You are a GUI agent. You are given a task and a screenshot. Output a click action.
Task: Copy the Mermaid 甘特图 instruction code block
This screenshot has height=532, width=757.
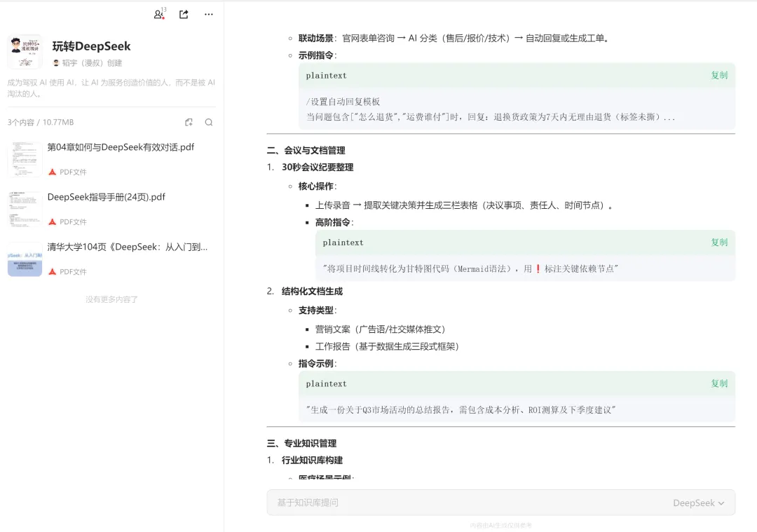pyautogui.click(x=719, y=243)
